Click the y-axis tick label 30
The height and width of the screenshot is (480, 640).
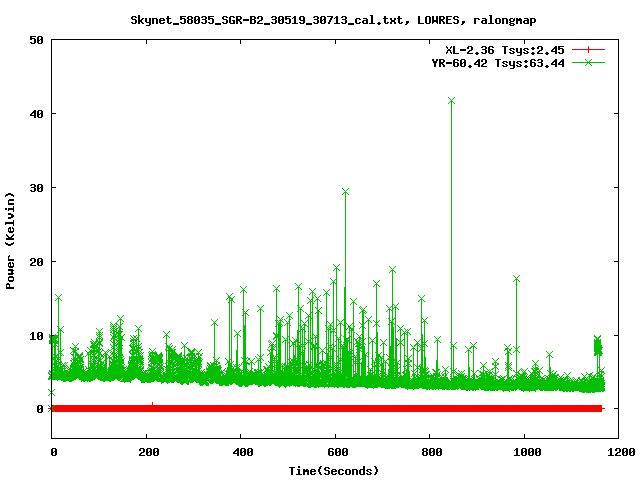click(x=37, y=188)
